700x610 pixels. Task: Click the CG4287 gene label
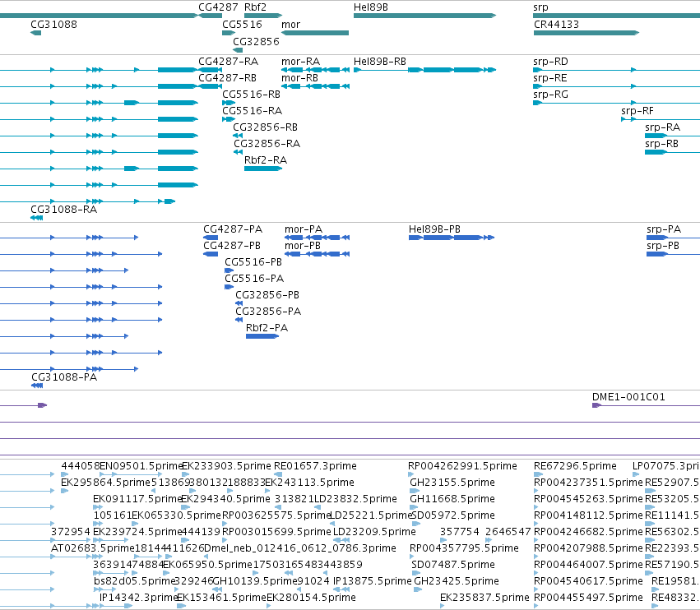218,7
